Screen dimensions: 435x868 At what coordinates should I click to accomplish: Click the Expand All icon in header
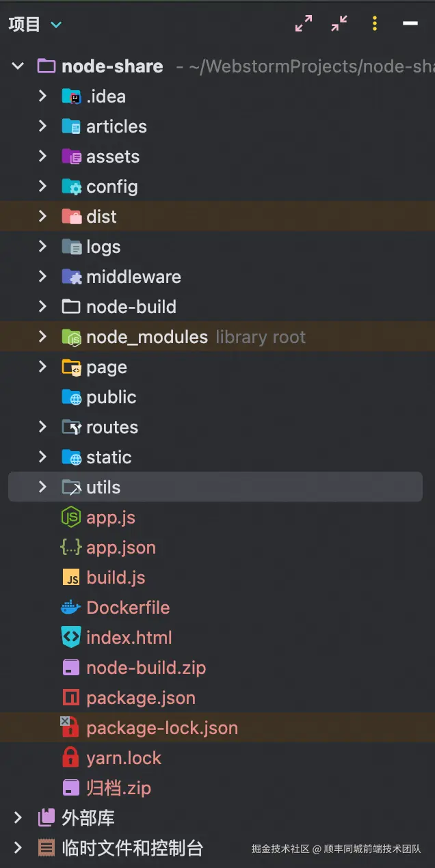coord(304,24)
